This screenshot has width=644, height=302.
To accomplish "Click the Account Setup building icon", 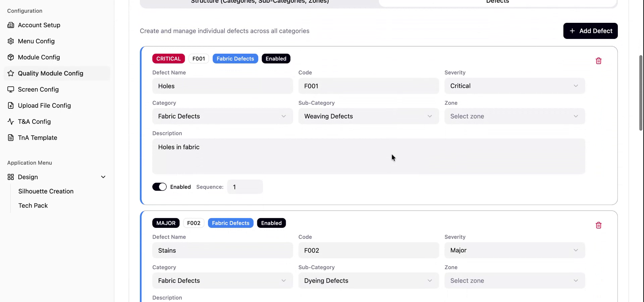I will (x=11, y=25).
